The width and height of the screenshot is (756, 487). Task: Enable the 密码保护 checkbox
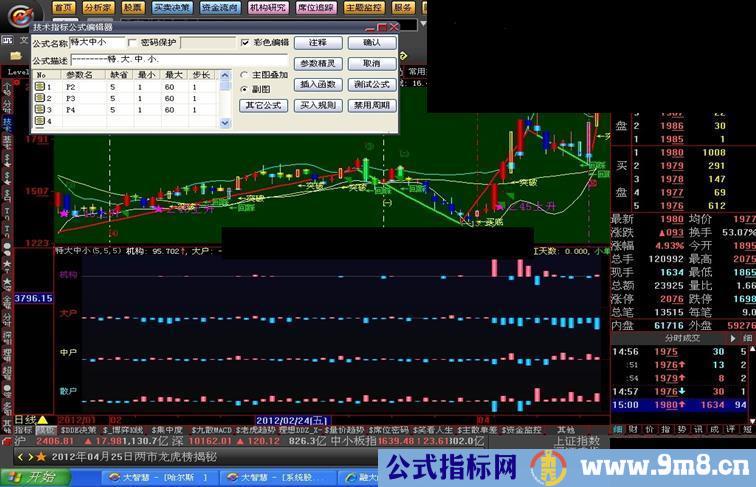click(x=133, y=43)
